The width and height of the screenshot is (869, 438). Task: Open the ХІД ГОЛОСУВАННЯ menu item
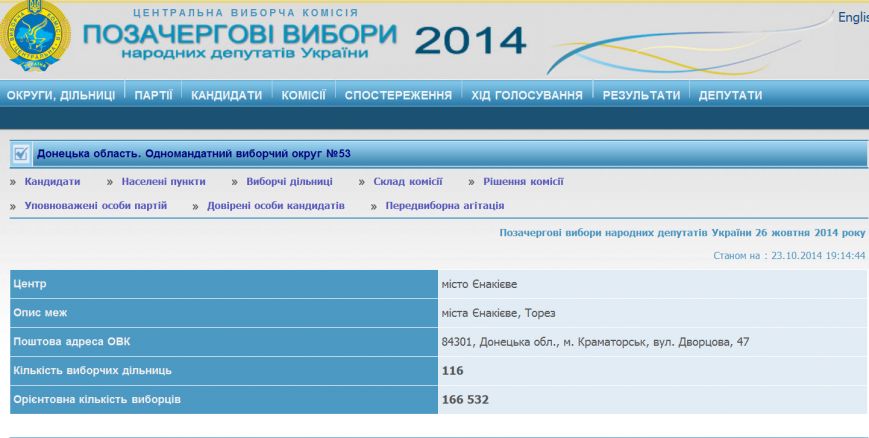pos(527,95)
